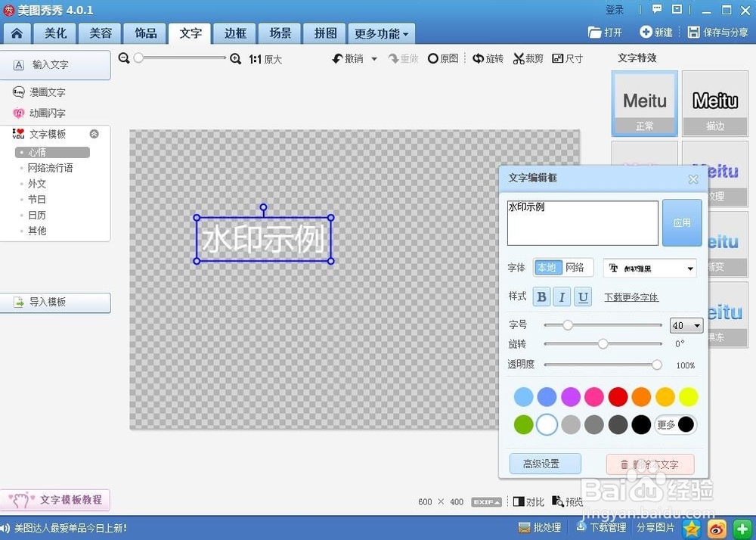756x540 pixels.
Task: Open the 更多功能 dropdown menu
Action: [x=381, y=33]
